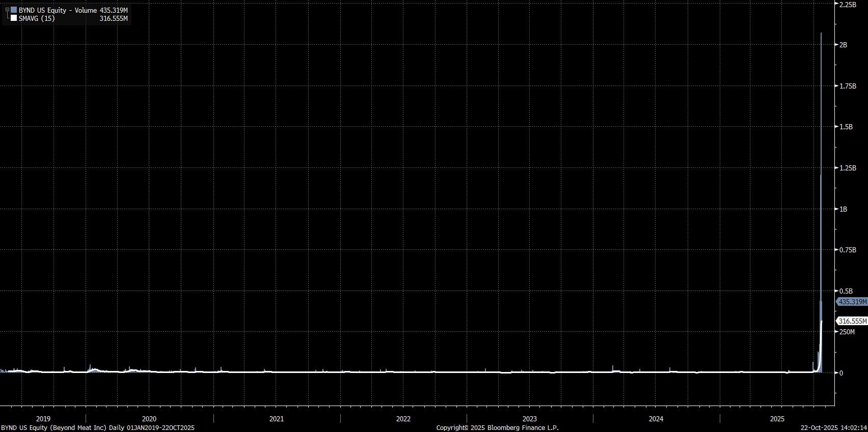Click the 2023 label on time axis
The height and width of the screenshot is (432, 868).
530,419
